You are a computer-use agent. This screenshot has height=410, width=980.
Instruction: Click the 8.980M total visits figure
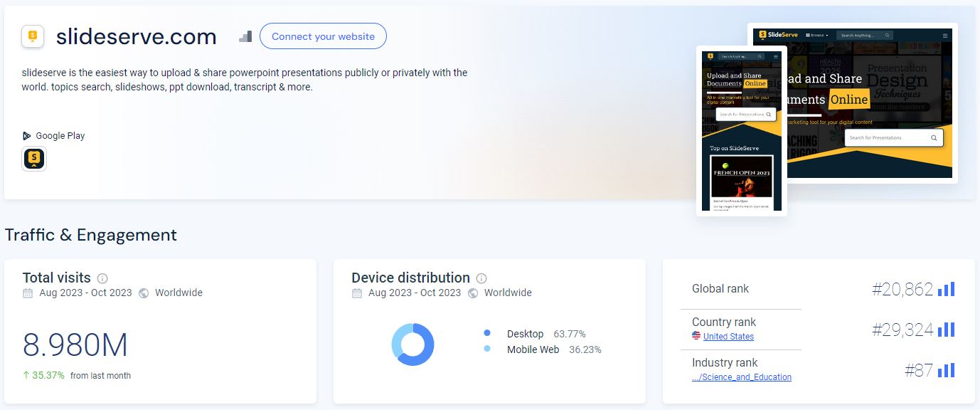[x=75, y=345]
